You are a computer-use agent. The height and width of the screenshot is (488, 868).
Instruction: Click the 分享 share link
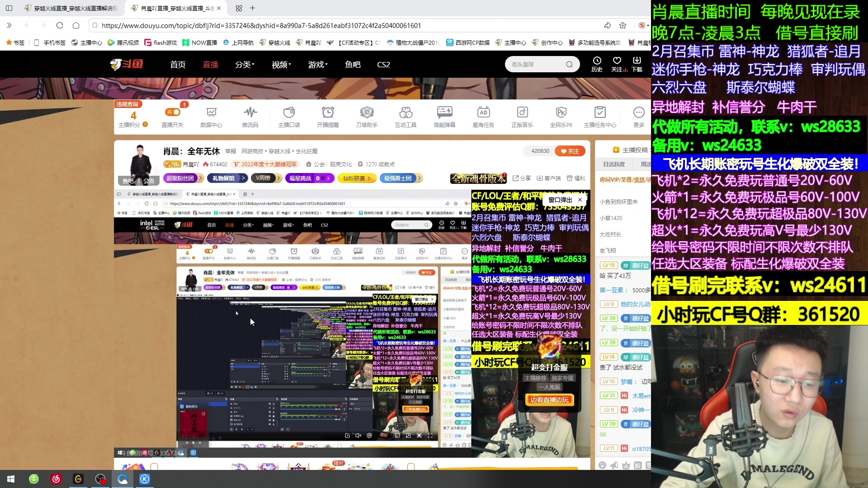(522, 178)
